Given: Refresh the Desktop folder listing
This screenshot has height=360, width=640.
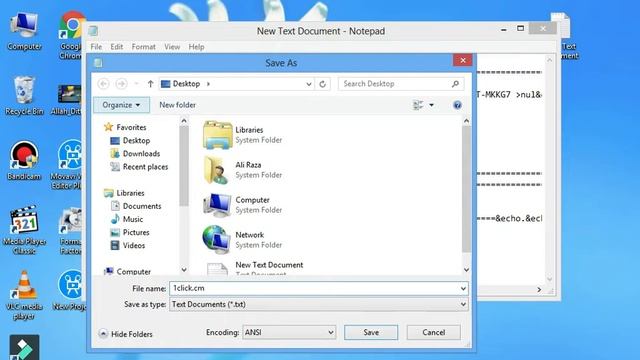Looking at the screenshot, I should pos(322,84).
